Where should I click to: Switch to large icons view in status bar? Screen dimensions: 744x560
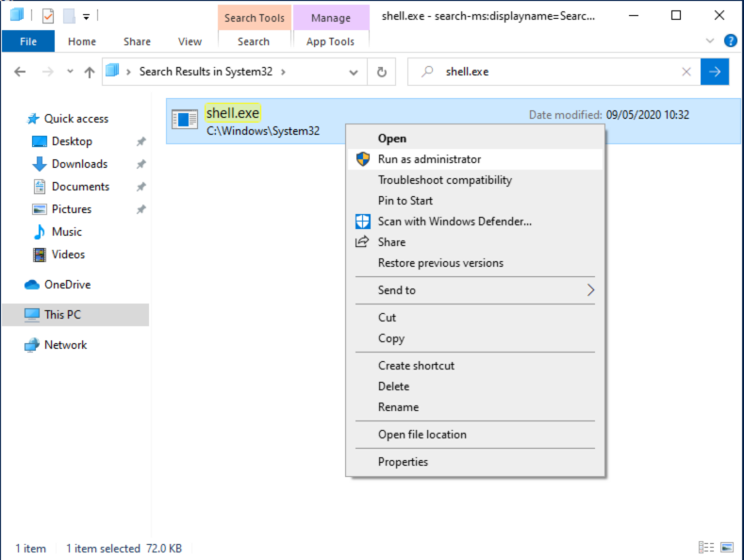pyautogui.click(x=727, y=548)
